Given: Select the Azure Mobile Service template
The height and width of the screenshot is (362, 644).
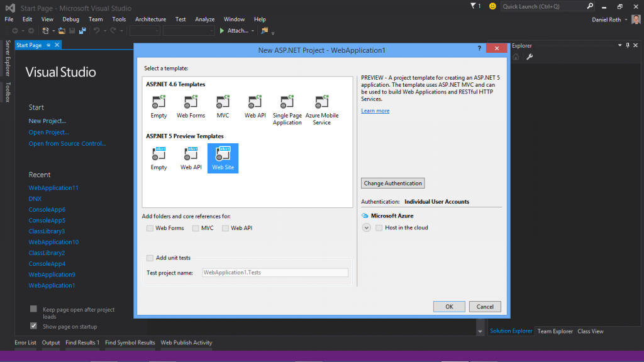Looking at the screenshot, I should 321,109.
